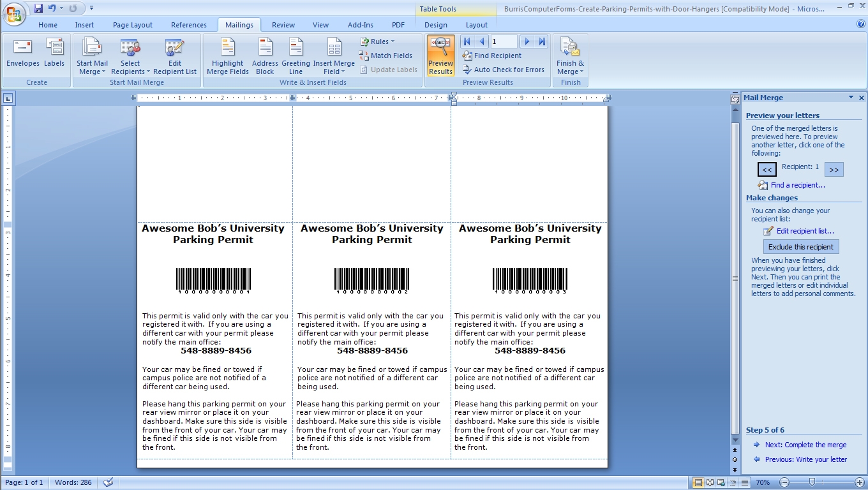This screenshot has width=868, height=490.
Task: Click Highlight Merge Fields icon
Action: point(228,56)
